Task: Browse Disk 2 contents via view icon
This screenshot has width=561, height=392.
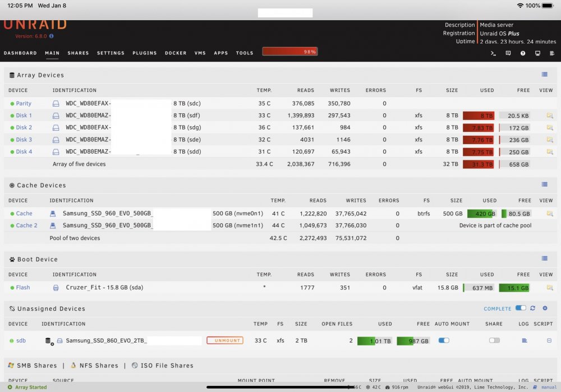Action: click(550, 128)
